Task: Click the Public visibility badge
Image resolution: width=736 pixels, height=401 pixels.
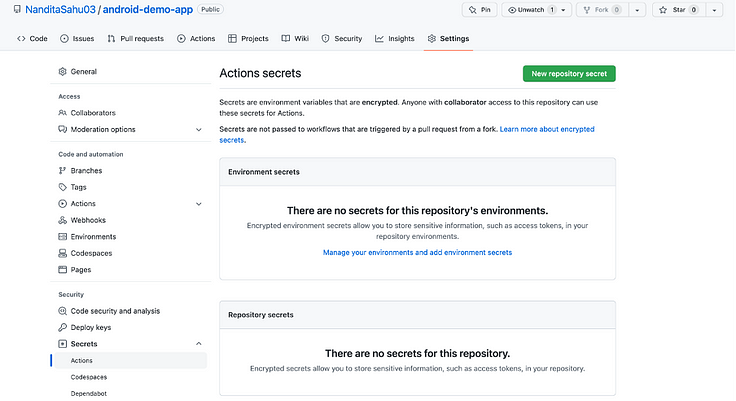Action: (x=210, y=9)
